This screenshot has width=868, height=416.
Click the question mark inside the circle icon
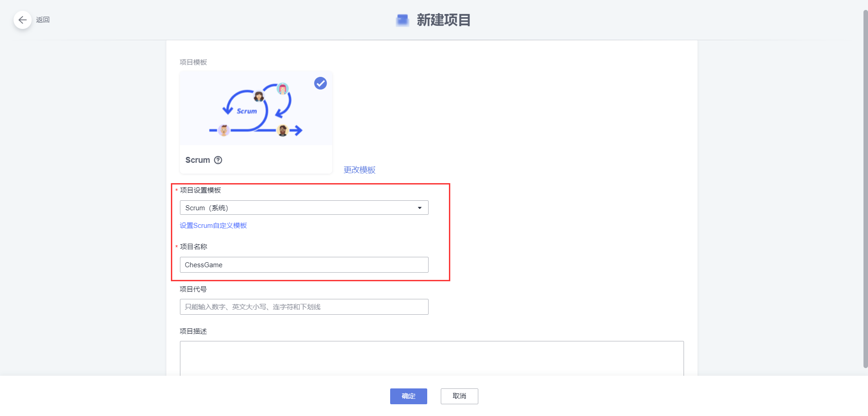tap(218, 160)
